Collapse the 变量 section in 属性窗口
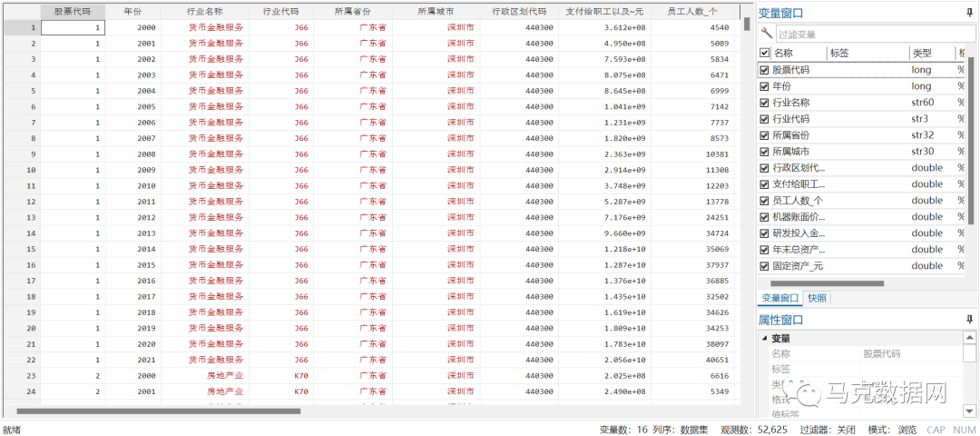The height and width of the screenshot is (436, 980). click(x=764, y=339)
